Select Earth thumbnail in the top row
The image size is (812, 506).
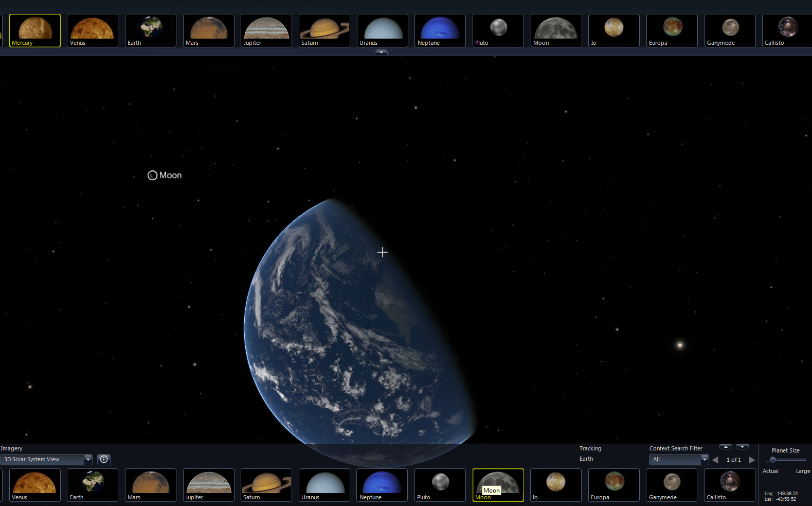tap(150, 30)
